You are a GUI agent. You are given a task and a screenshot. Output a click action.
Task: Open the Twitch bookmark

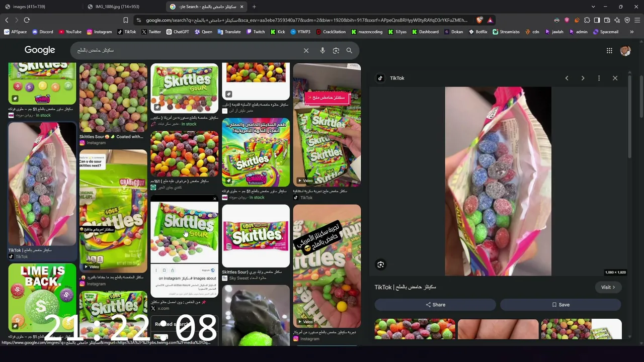[256, 32]
